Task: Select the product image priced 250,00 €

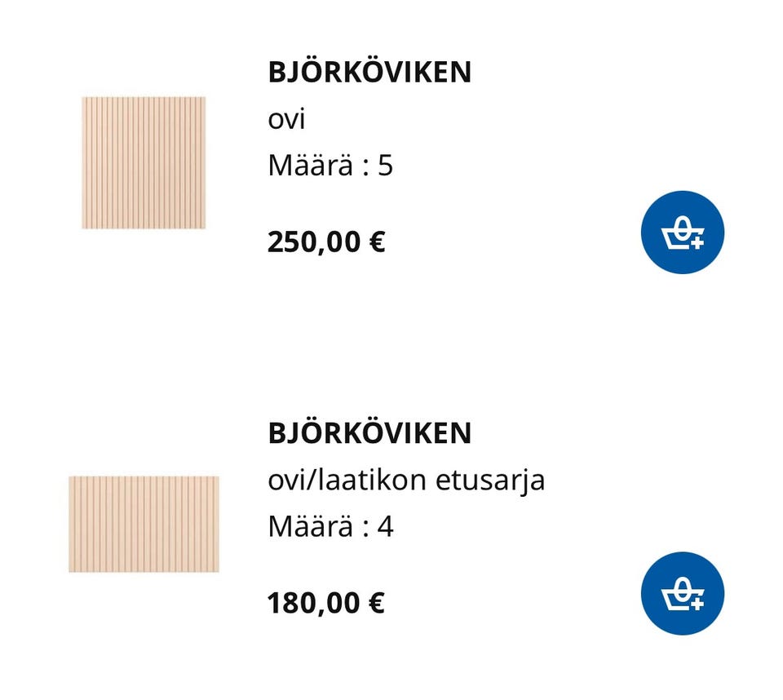Action: (x=144, y=162)
